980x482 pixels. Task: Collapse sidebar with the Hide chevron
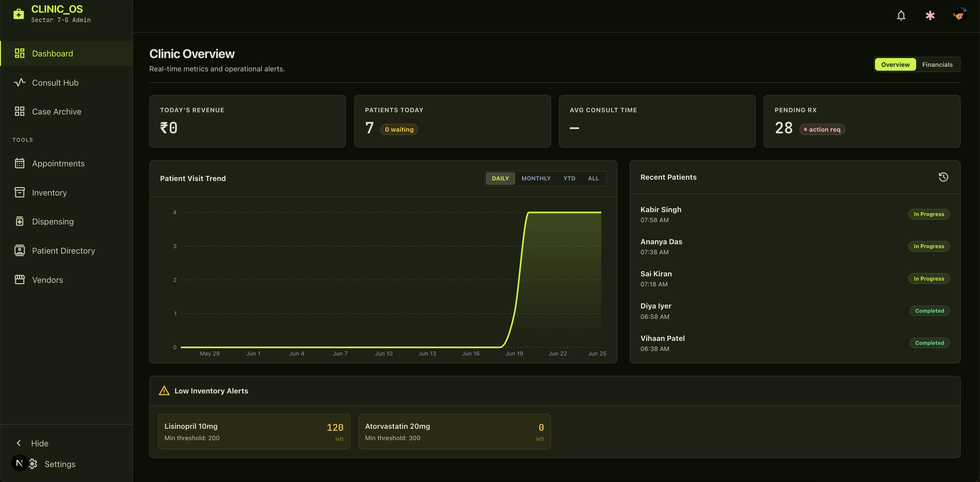(x=19, y=443)
